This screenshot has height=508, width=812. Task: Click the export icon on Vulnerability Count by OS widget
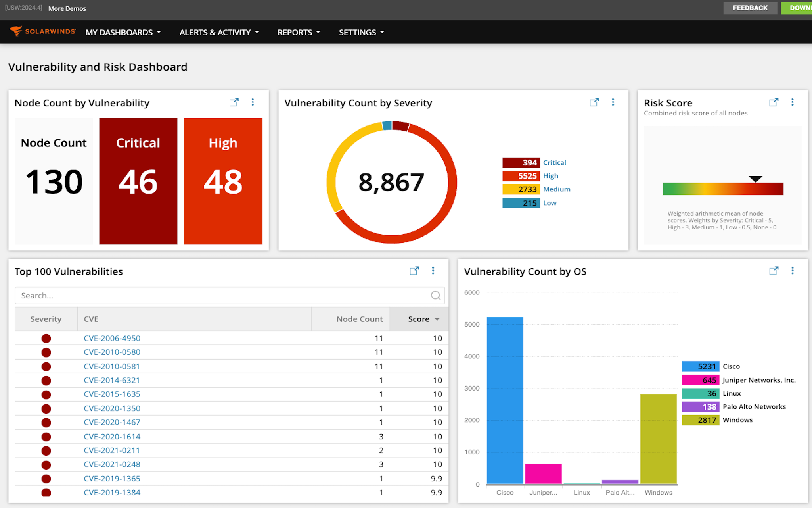774,271
